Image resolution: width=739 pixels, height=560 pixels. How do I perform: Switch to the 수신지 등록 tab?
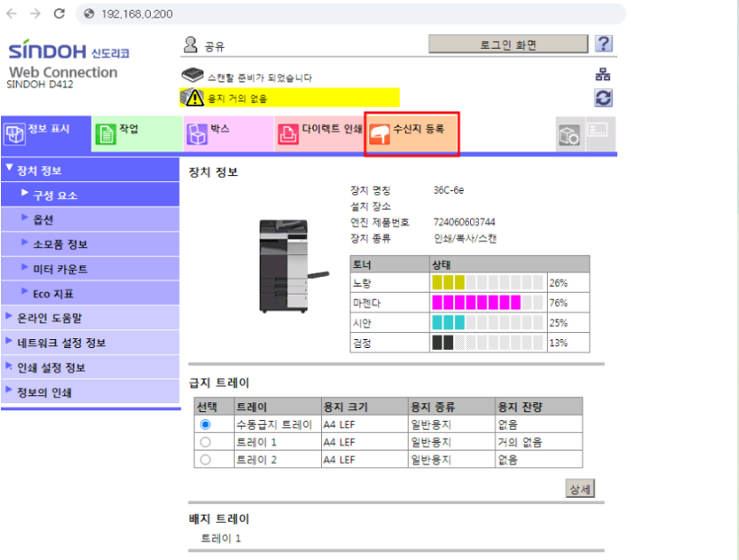click(x=412, y=133)
